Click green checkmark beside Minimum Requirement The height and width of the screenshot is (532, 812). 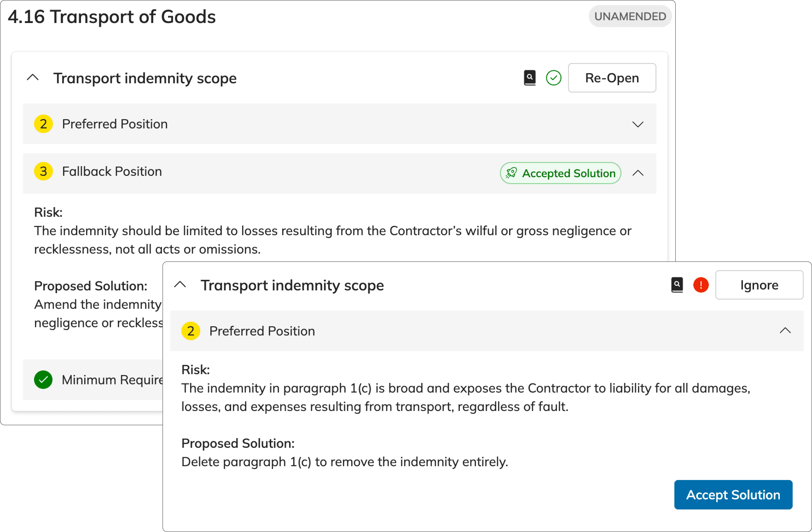pyautogui.click(x=43, y=380)
